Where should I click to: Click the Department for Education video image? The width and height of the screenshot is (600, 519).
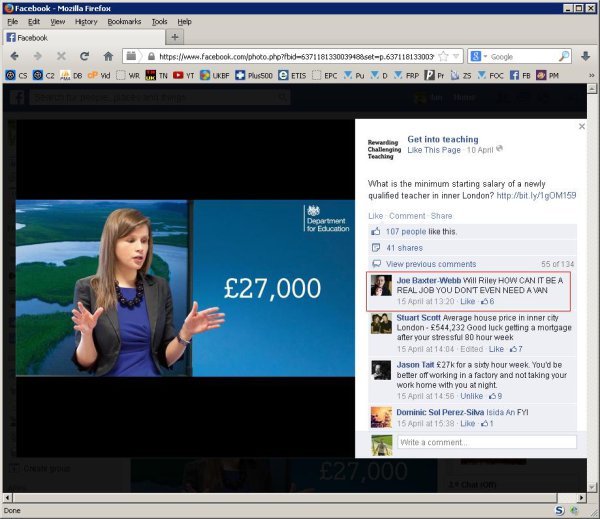coord(185,289)
